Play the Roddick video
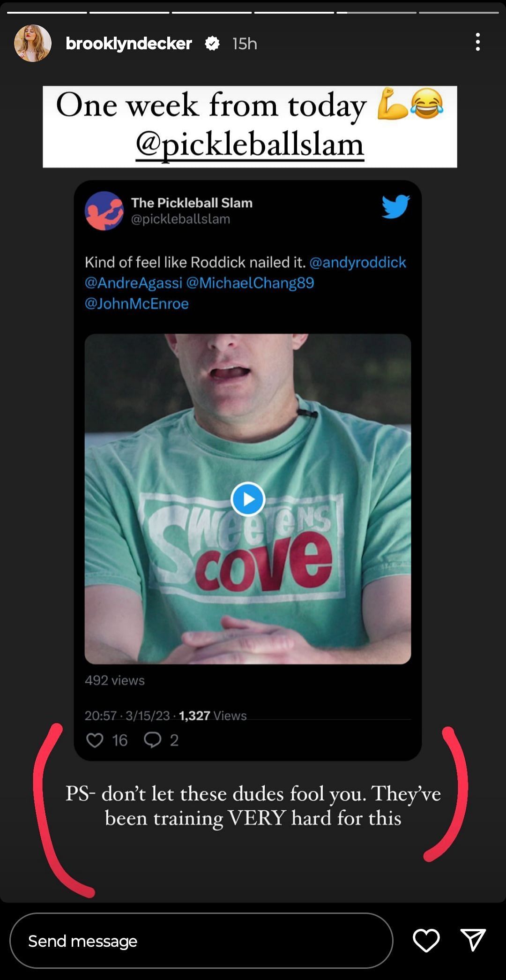 (248, 499)
